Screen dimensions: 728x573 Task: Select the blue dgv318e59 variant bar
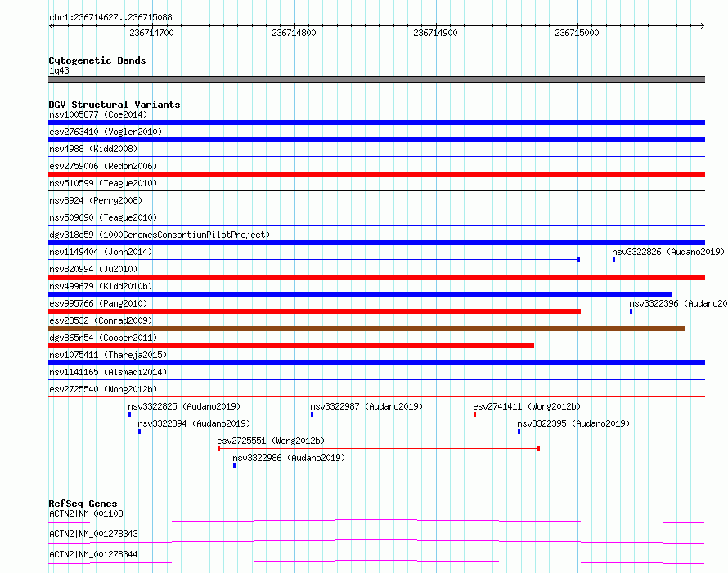376,243
